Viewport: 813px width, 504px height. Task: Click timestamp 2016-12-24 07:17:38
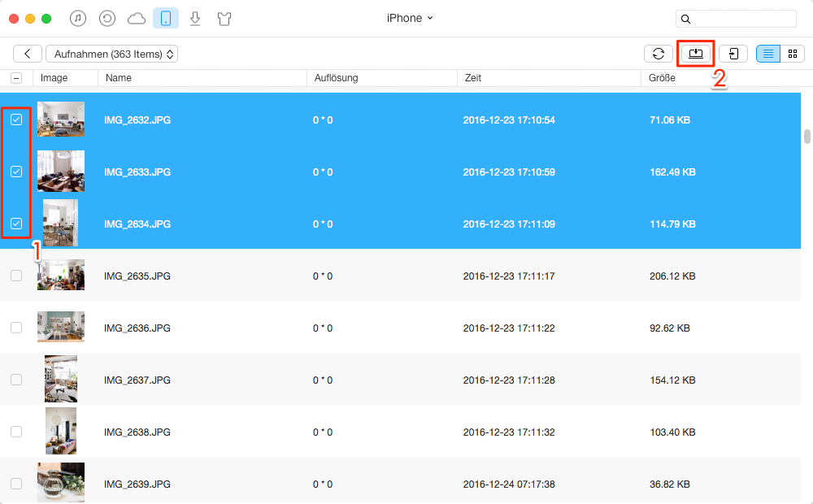click(x=509, y=484)
